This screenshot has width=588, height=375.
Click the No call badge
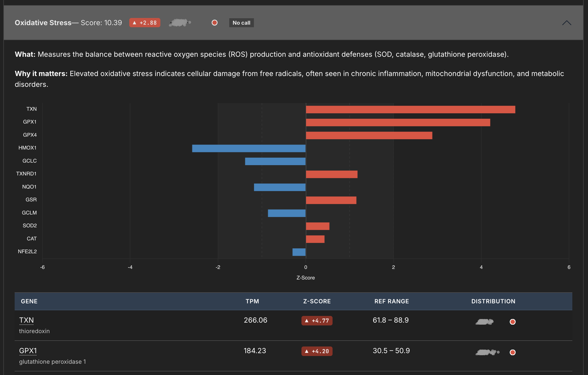tap(241, 23)
